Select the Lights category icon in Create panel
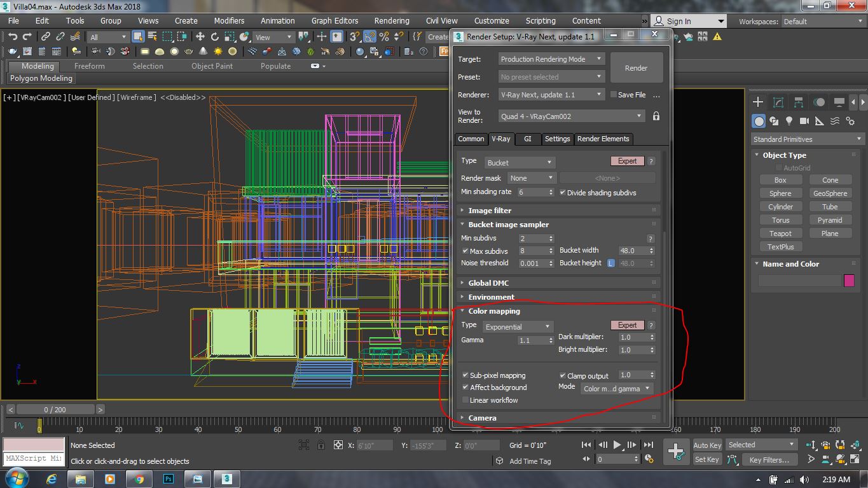This screenshot has width=868, height=488. tap(789, 121)
